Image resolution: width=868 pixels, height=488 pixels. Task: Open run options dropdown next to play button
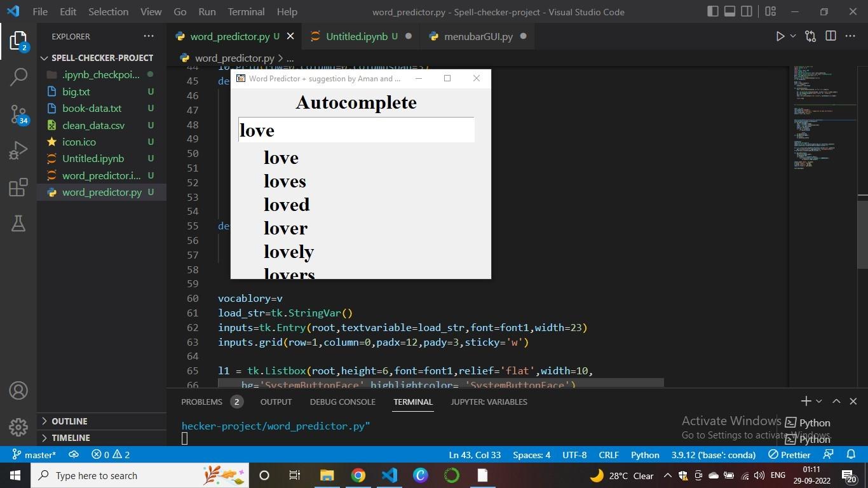(793, 36)
